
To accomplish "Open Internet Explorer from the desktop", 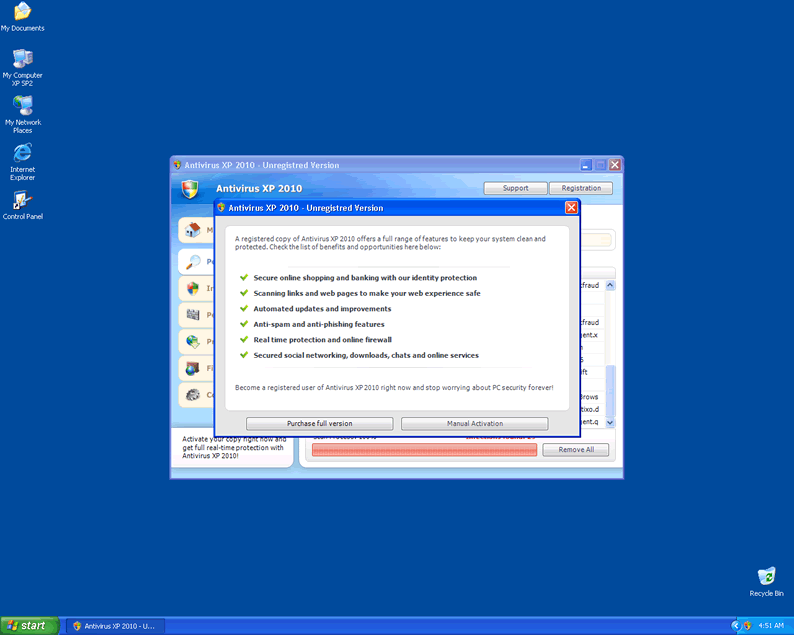I will click(x=22, y=157).
